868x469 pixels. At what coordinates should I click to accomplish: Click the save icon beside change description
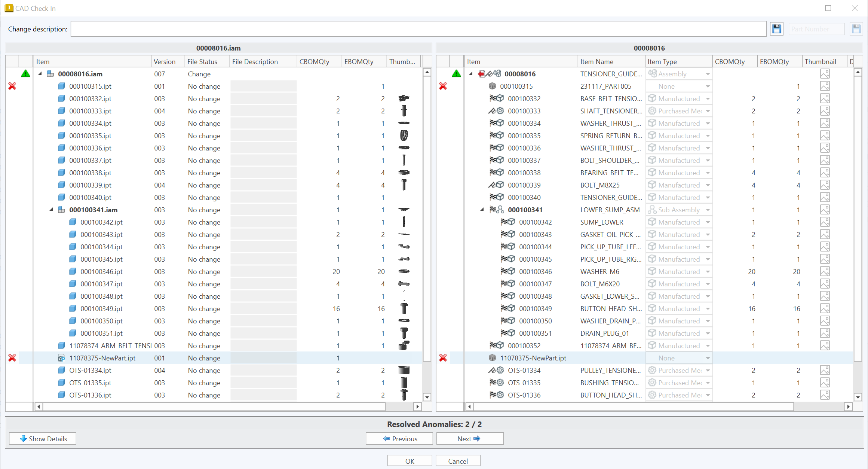click(x=776, y=29)
